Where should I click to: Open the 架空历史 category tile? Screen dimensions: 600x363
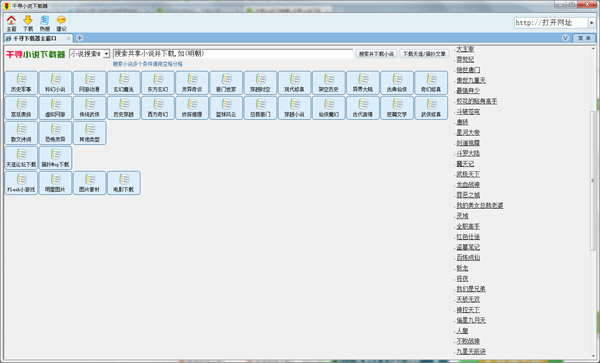[x=329, y=83]
